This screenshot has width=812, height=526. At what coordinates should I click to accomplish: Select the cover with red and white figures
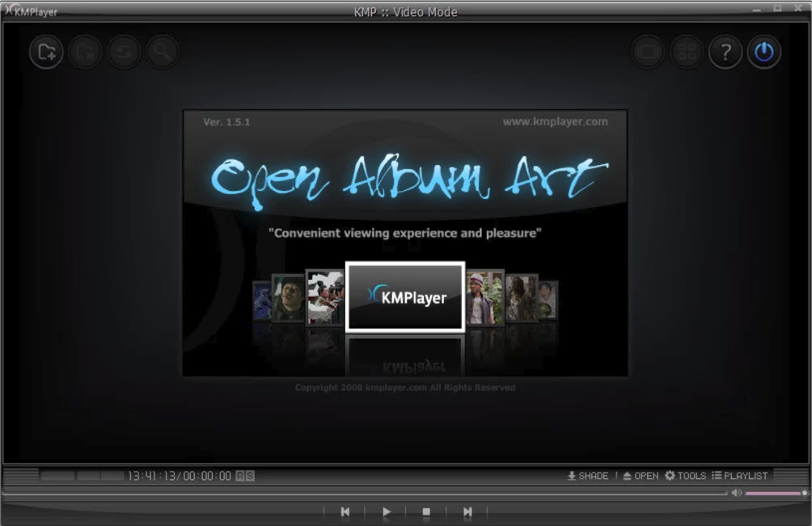point(324,297)
